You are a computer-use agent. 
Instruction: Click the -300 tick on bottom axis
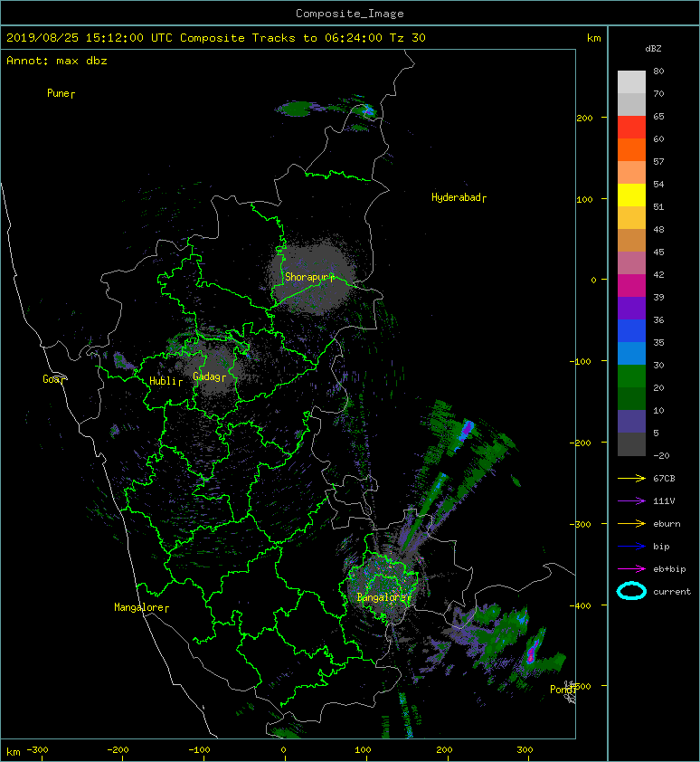click(x=37, y=750)
